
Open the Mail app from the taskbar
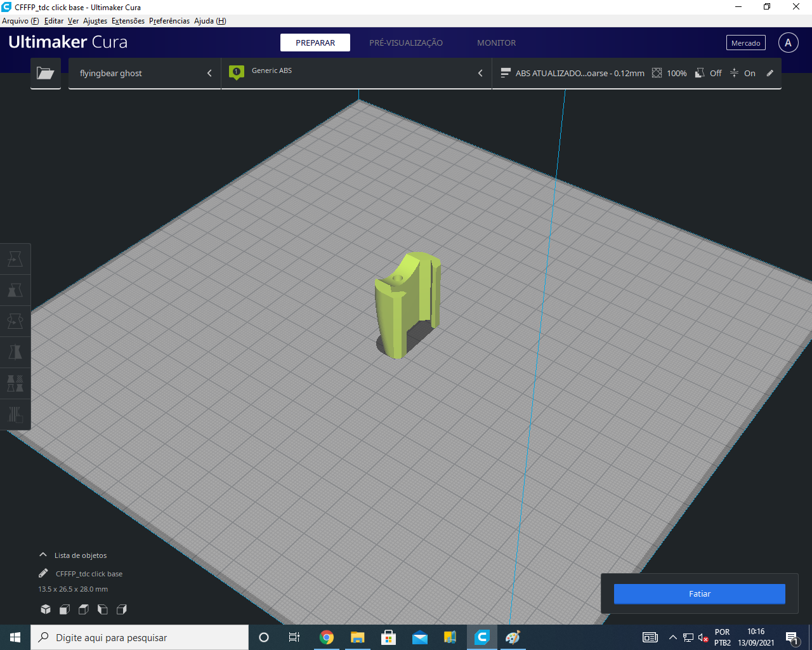click(x=419, y=637)
